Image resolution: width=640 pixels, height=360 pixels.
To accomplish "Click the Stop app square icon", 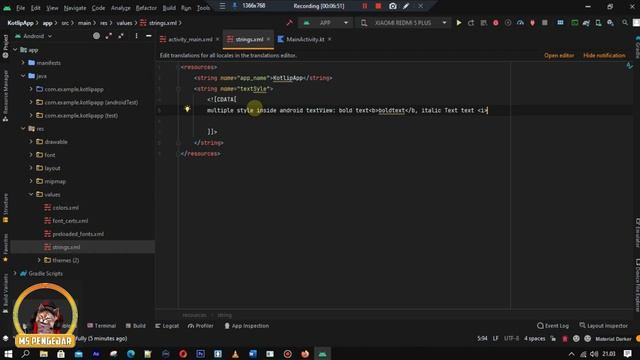I will pos(545,23).
